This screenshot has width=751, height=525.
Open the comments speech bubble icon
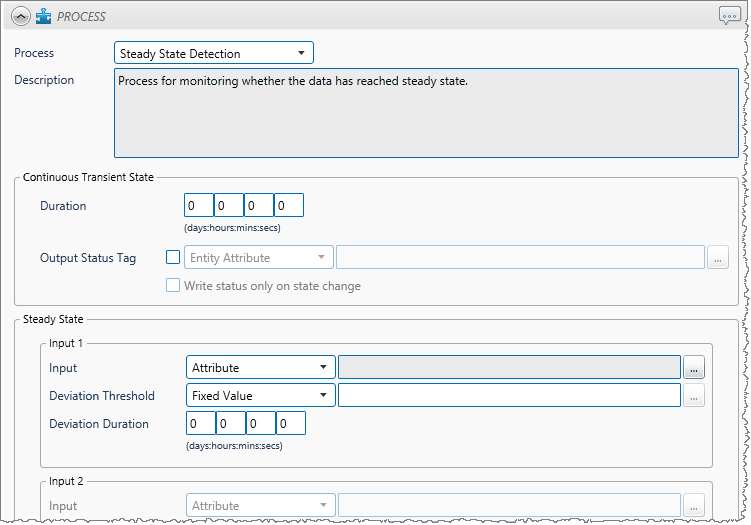[x=729, y=16]
